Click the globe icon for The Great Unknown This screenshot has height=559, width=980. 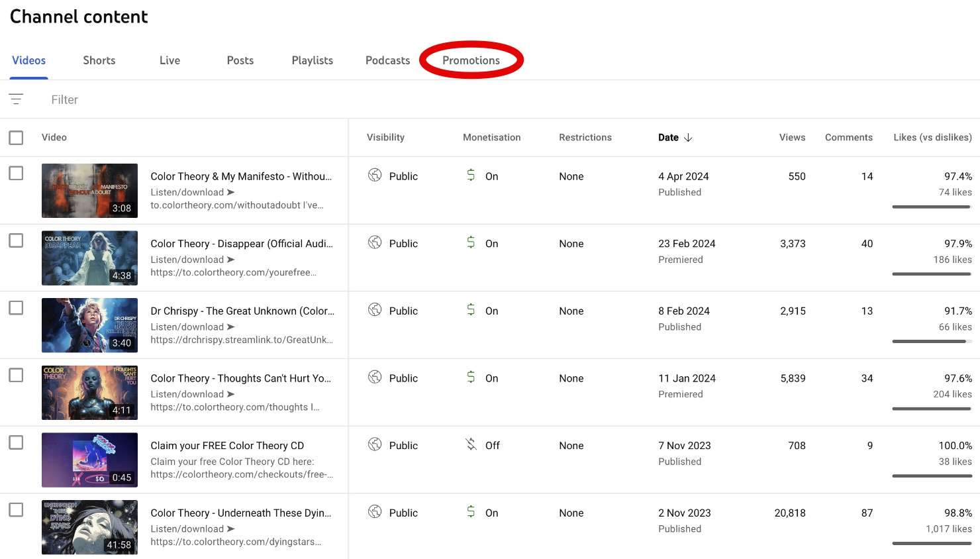(x=375, y=310)
